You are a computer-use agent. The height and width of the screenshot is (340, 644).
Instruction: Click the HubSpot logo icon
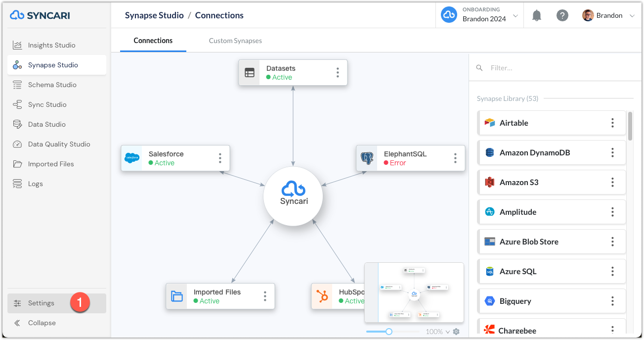[x=322, y=296]
